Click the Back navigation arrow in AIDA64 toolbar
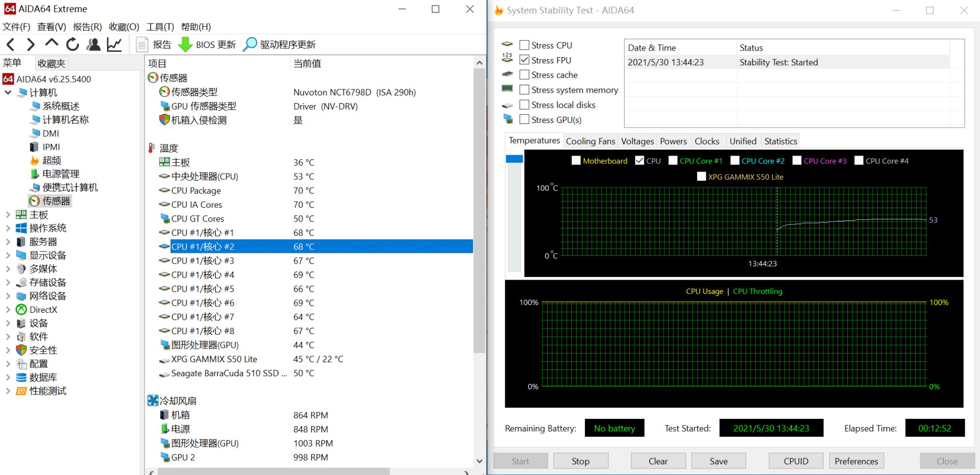The image size is (980, 475). (11, 45)
